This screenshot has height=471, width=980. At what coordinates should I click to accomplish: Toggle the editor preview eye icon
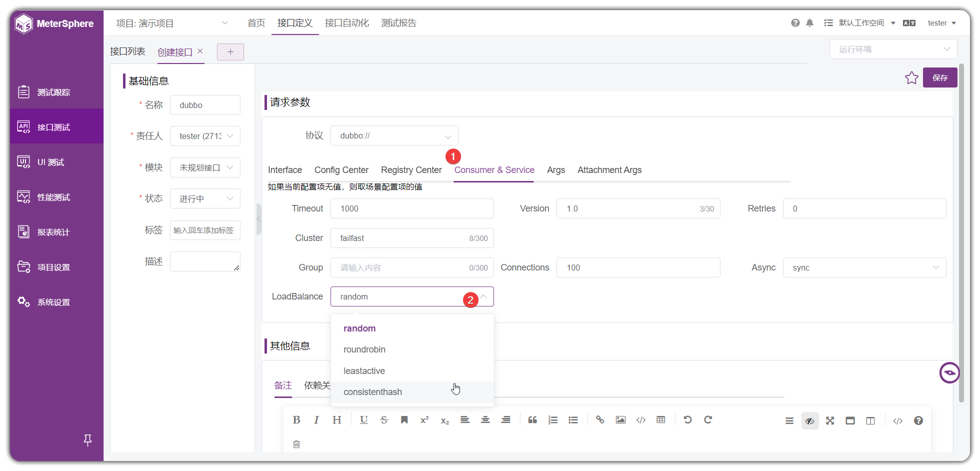pos(810,421)
